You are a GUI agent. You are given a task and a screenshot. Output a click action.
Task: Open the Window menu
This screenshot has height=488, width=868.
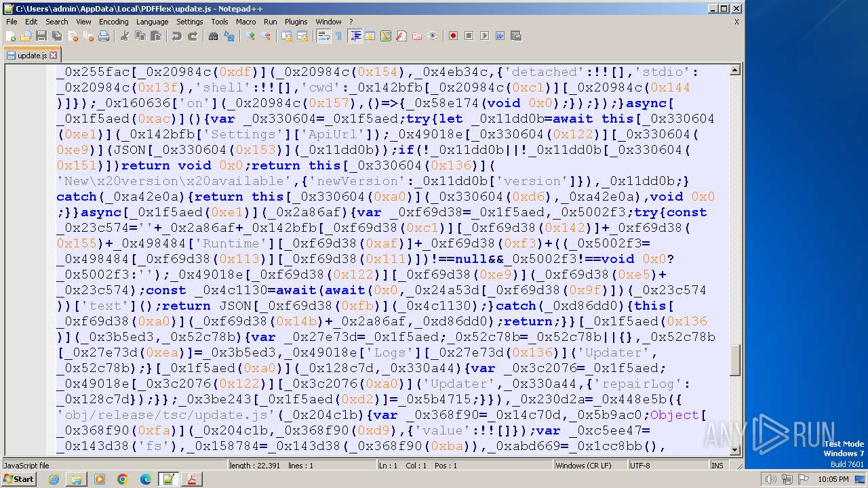click(329, 22)
